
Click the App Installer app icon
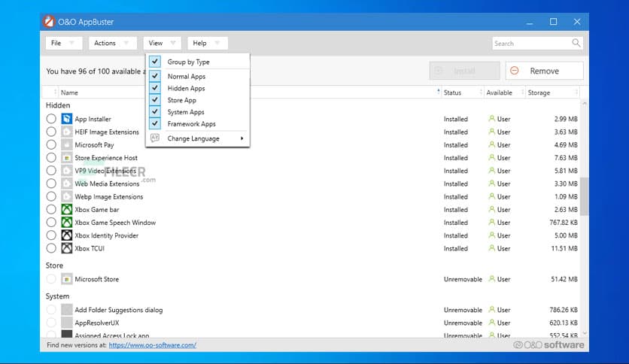pos(67,119)
